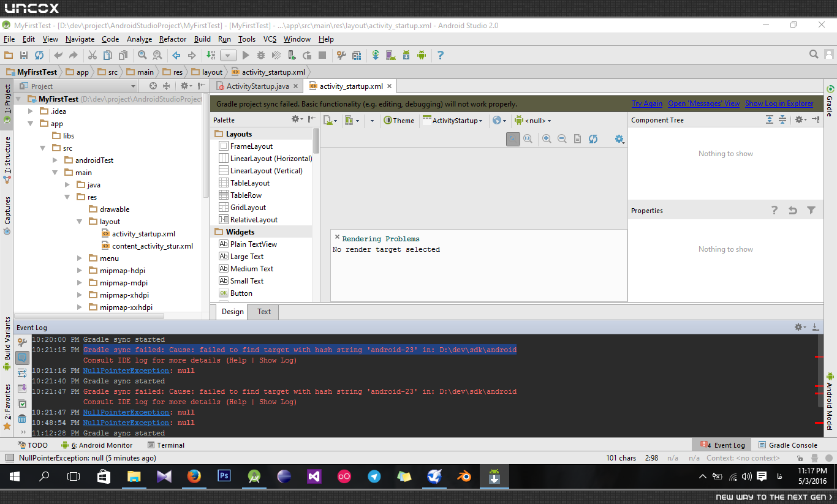Click the Event Log settings wrench icon

coord(22,342)
